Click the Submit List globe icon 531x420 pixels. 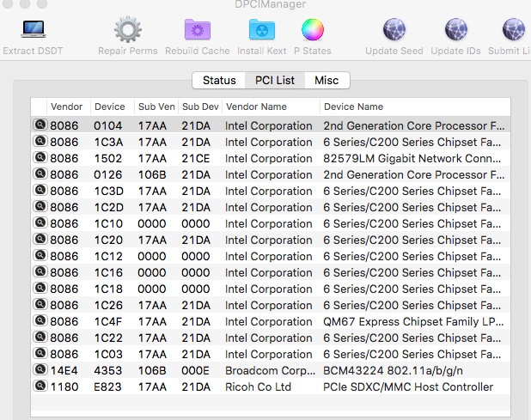pyautogui.click(x=514, y=31)
